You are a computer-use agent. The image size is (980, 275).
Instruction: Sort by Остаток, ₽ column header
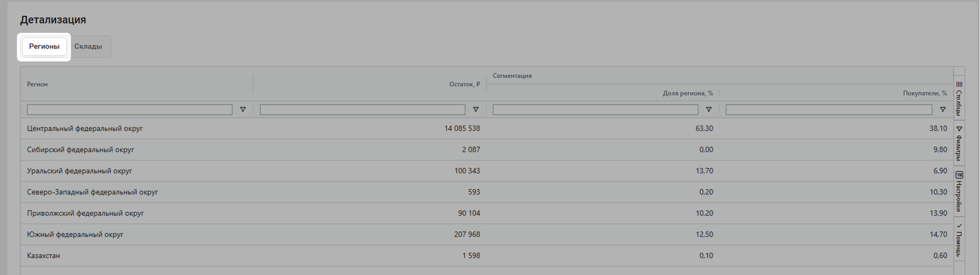pos(464,84)
